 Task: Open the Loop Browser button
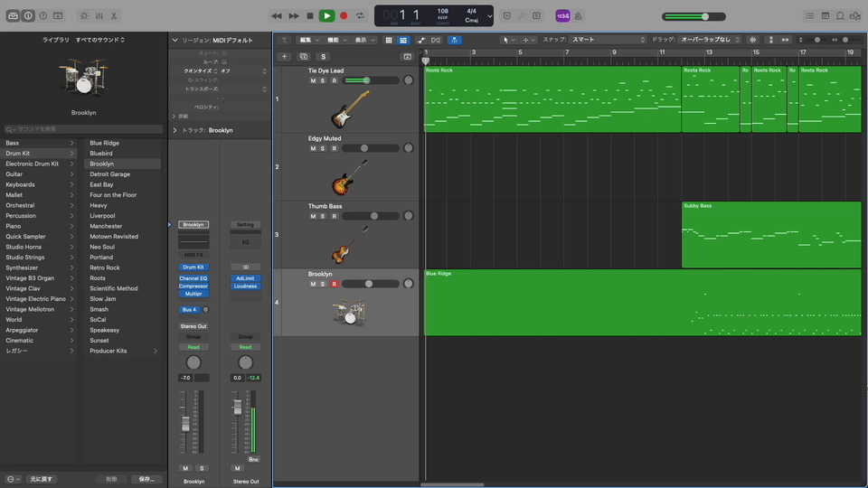840,16
